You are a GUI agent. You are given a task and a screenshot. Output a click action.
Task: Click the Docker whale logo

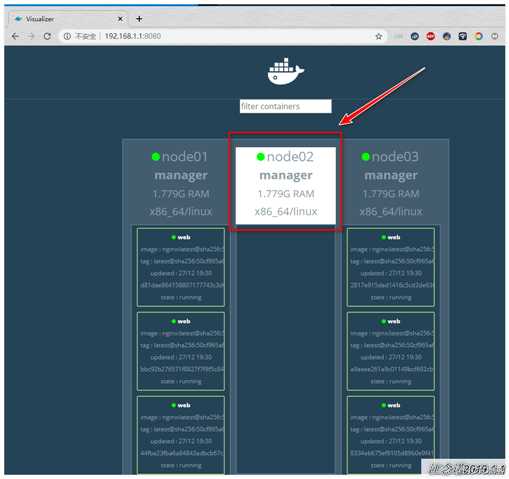(286, 71)
